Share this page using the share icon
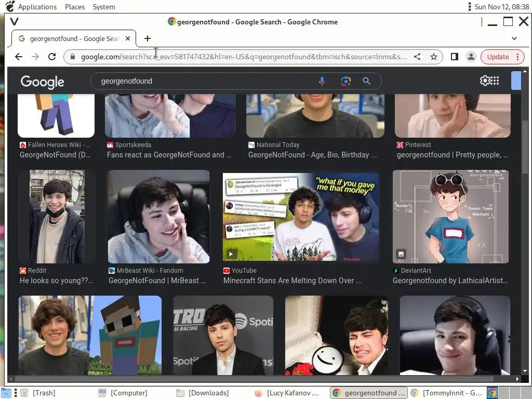 coord(417,57)
